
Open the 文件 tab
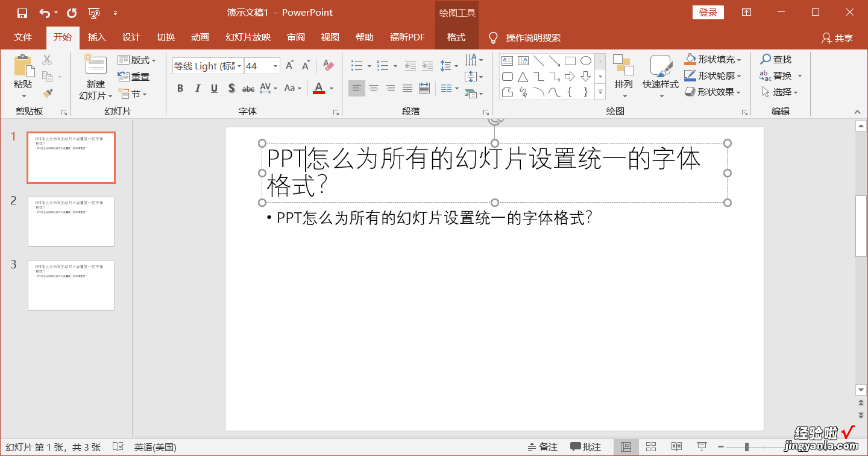click(x=23, y=37)
